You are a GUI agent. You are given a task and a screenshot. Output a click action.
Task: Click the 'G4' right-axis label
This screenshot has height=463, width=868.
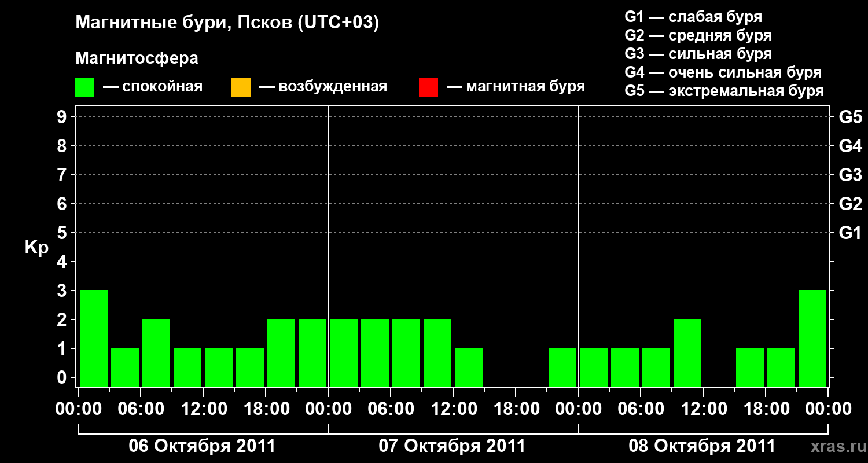[850, 146]
